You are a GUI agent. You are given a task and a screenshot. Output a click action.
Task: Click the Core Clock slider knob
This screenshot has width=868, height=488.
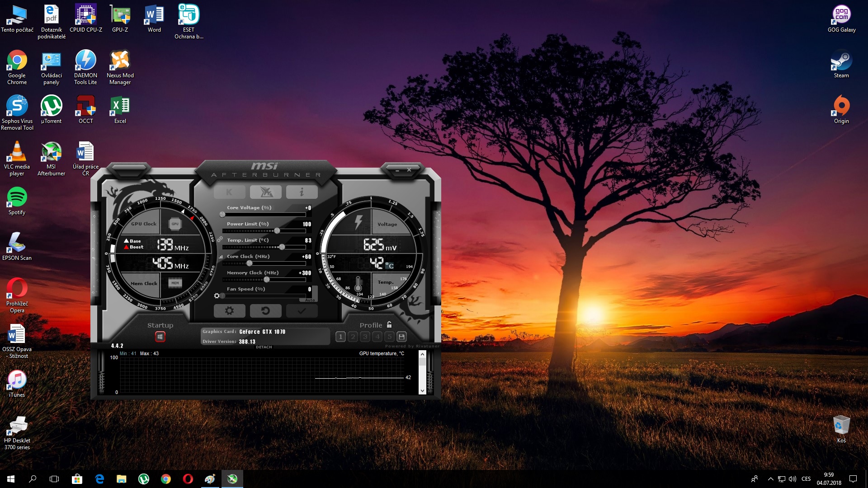[249, 263]
